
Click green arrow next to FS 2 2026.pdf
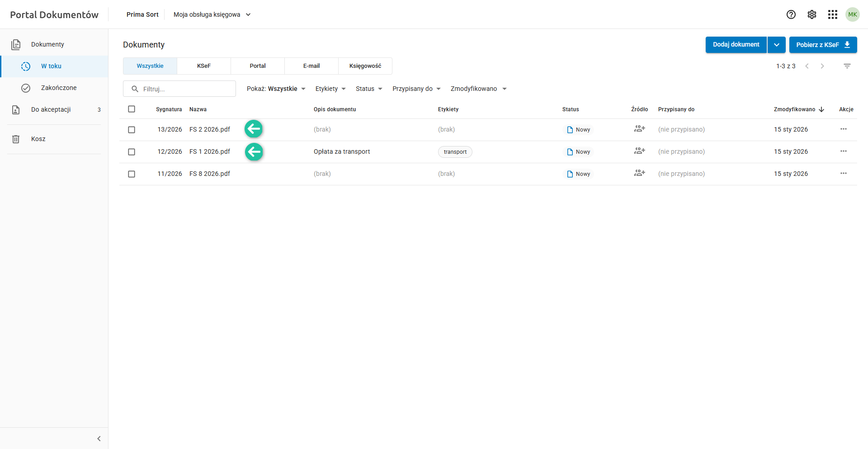pyautogui.click(x=254, y=129)
